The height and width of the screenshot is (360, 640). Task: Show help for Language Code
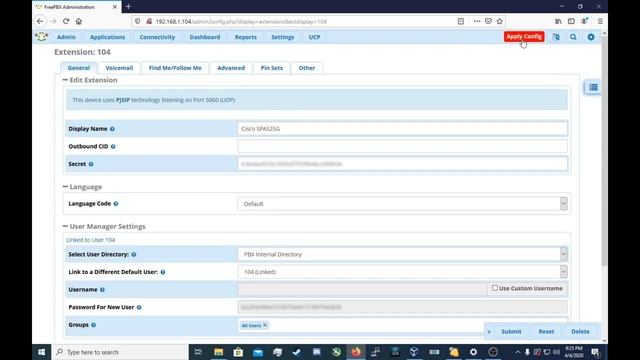[116, 204]
